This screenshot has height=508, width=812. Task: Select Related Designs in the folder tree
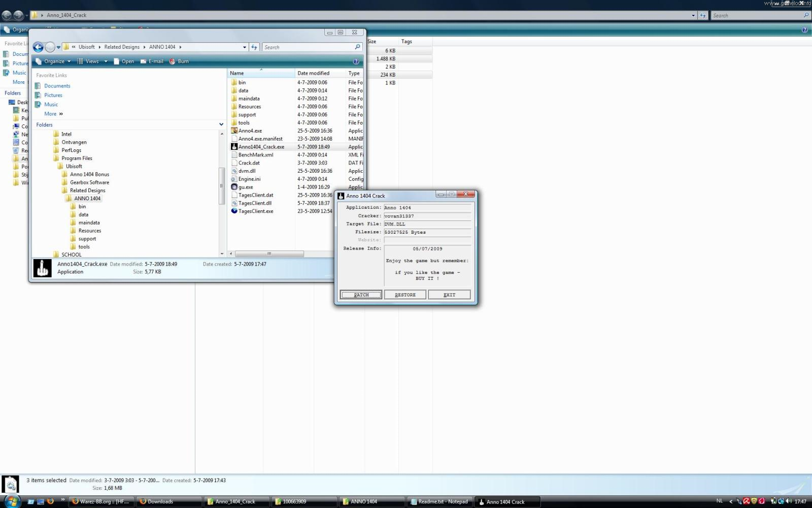[83, 190]
